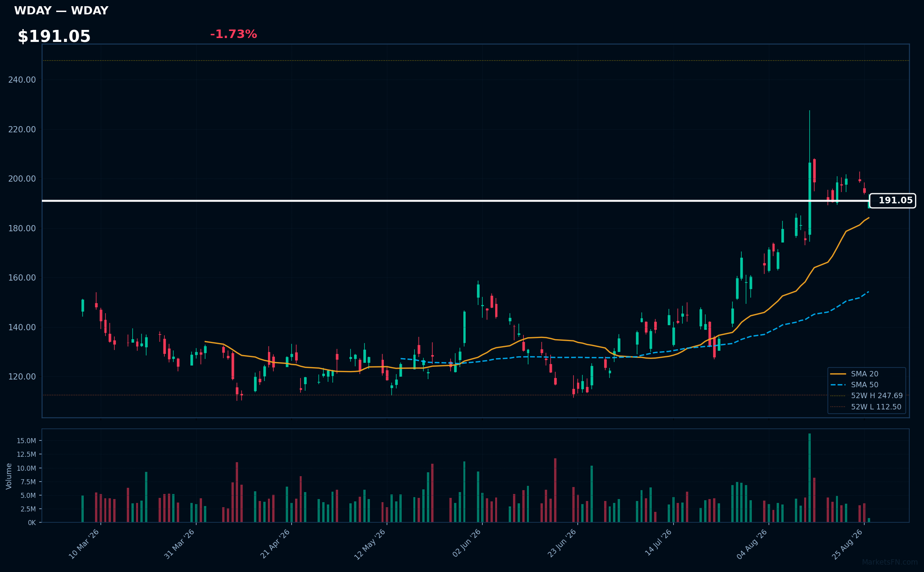Click the 120.00 price axis label
The width and height of the screenshot is (924, 572).
(x=22, y=377)
